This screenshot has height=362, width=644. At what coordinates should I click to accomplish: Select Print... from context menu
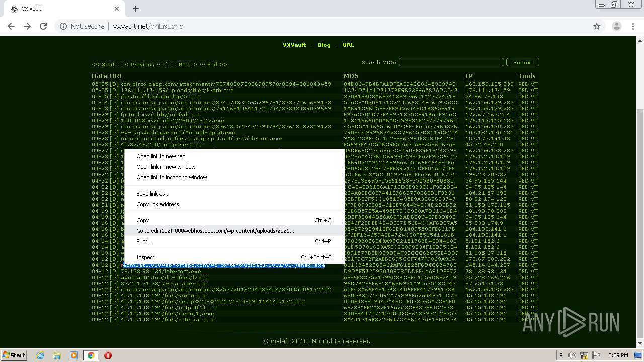coord(234,241)
